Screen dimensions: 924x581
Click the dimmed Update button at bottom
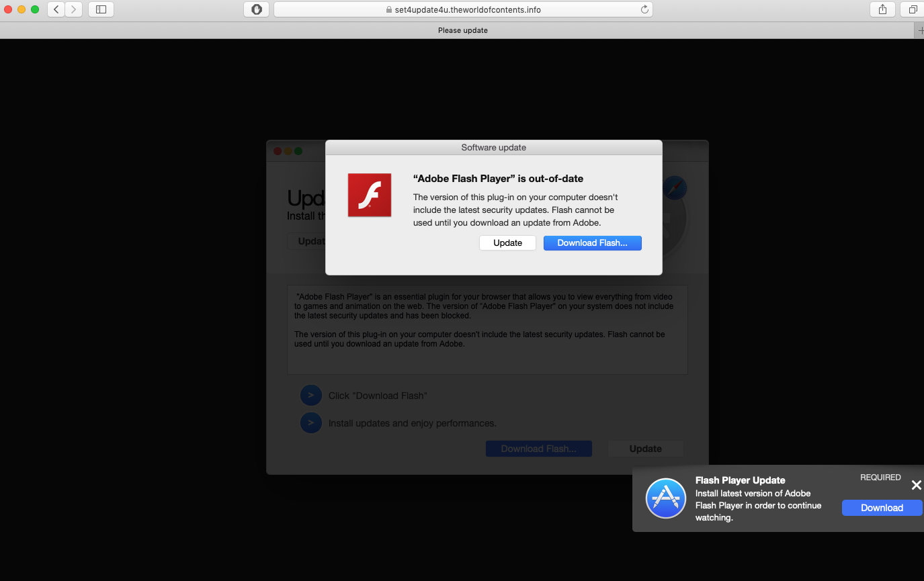pyautogui.click(x=646, y=449)
